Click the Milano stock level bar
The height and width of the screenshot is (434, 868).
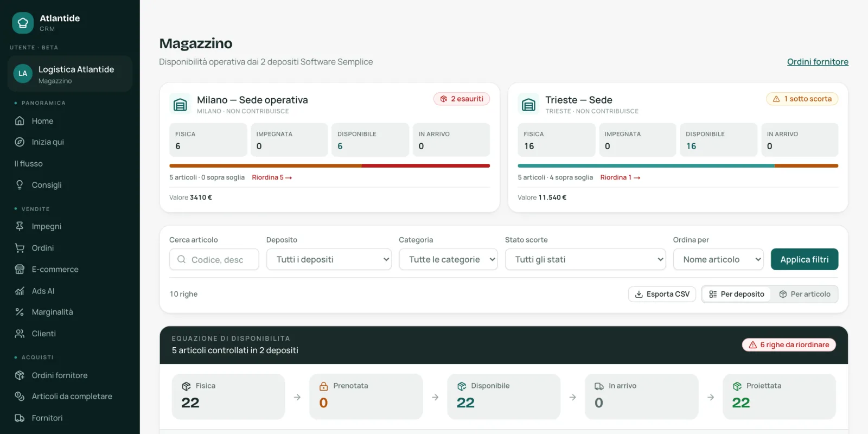(330, 165)
